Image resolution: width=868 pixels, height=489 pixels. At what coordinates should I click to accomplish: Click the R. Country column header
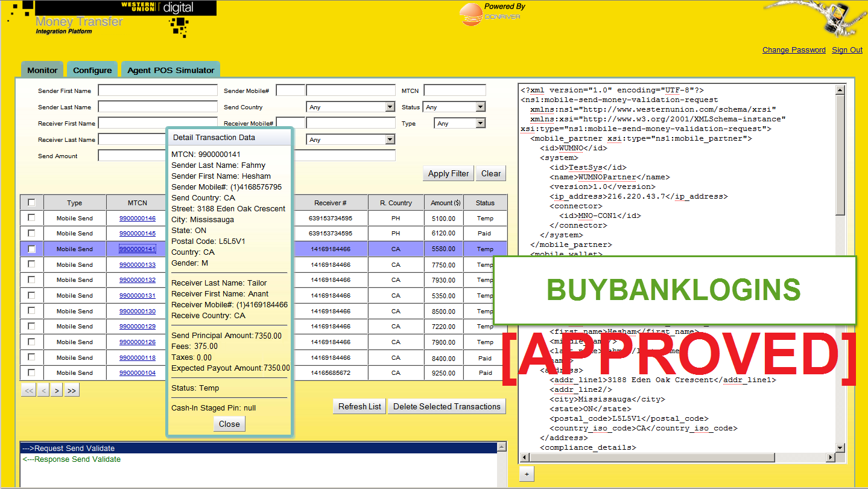[x=396, y=203]
